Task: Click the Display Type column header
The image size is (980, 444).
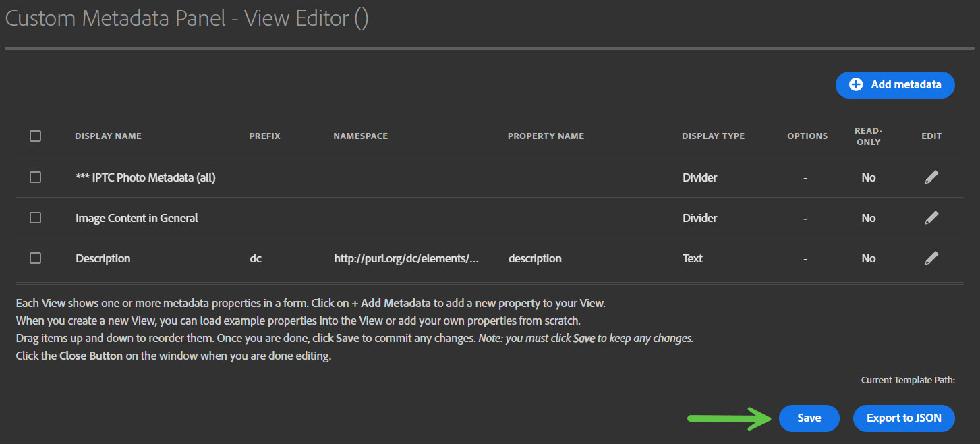Action: click(713, 136)
